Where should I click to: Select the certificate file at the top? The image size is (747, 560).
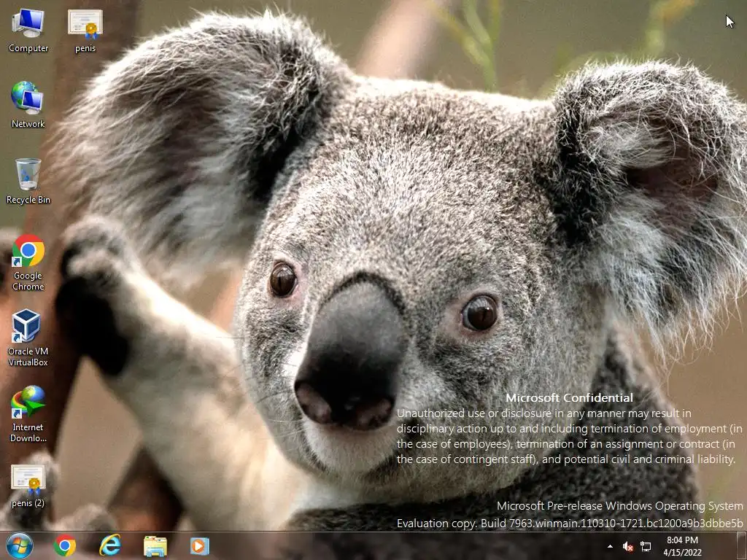click(85, 31)
